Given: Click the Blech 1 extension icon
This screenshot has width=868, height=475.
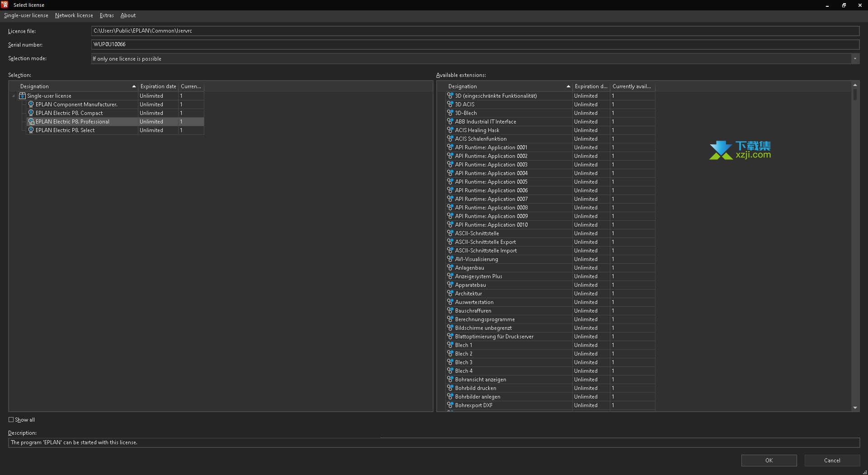Looking at the screenshot, I should (x=450, y=345).
